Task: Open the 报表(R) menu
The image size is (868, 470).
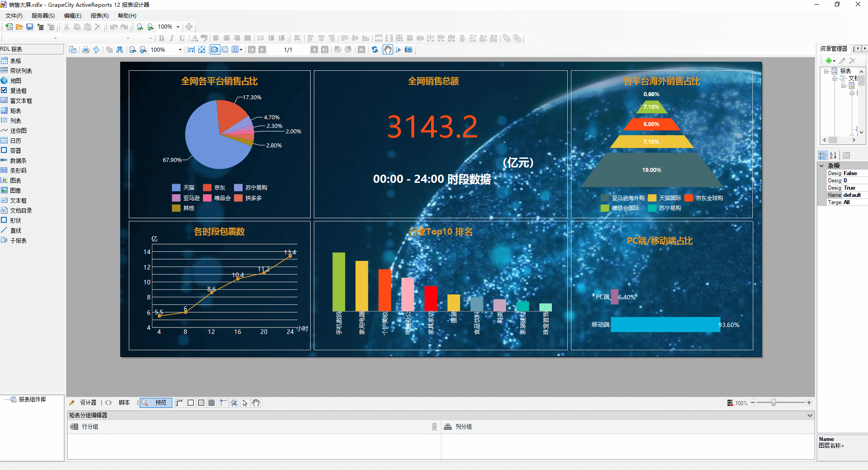Action: (100, 16)
